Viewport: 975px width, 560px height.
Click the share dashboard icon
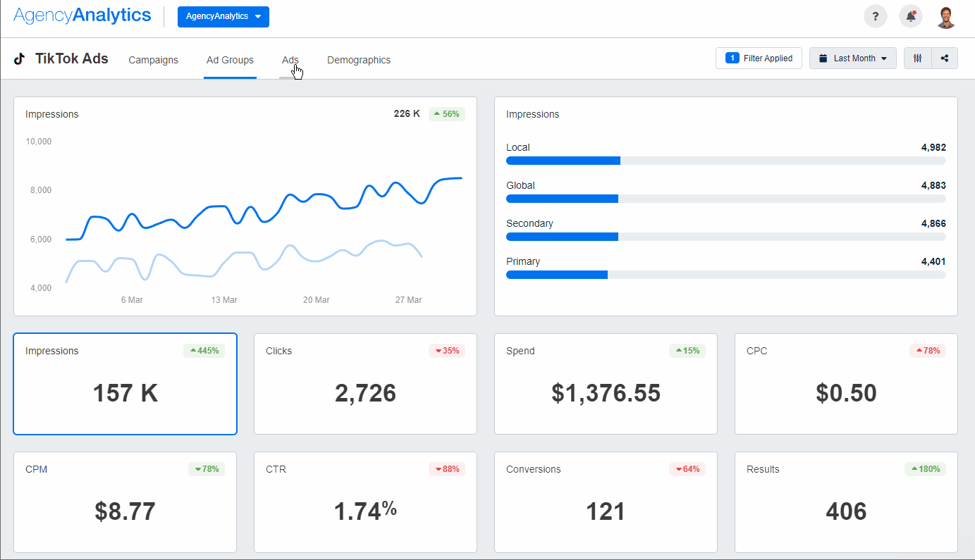click(945, 58)
